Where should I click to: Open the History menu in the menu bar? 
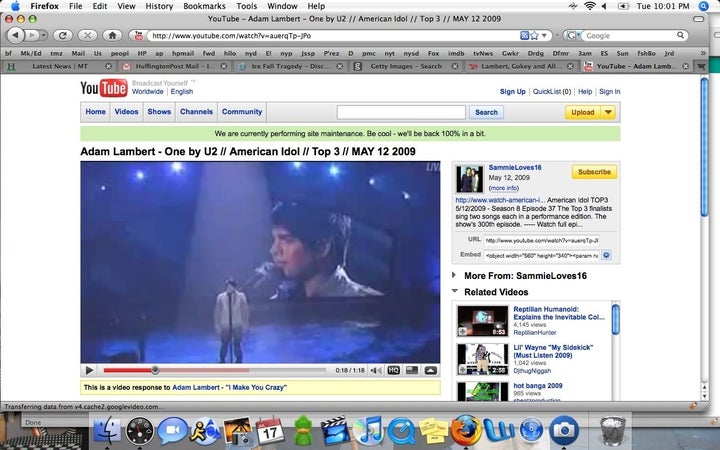(159, 6)
